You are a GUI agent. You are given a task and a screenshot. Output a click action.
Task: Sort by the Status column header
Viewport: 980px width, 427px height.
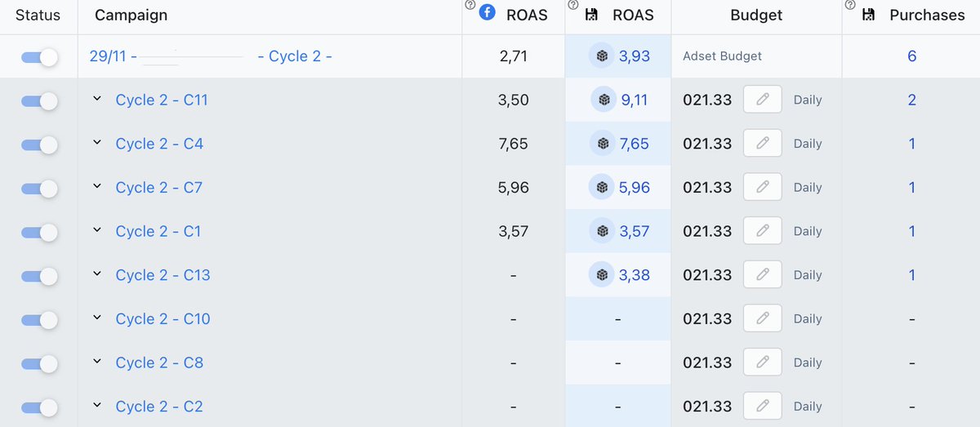38,16
